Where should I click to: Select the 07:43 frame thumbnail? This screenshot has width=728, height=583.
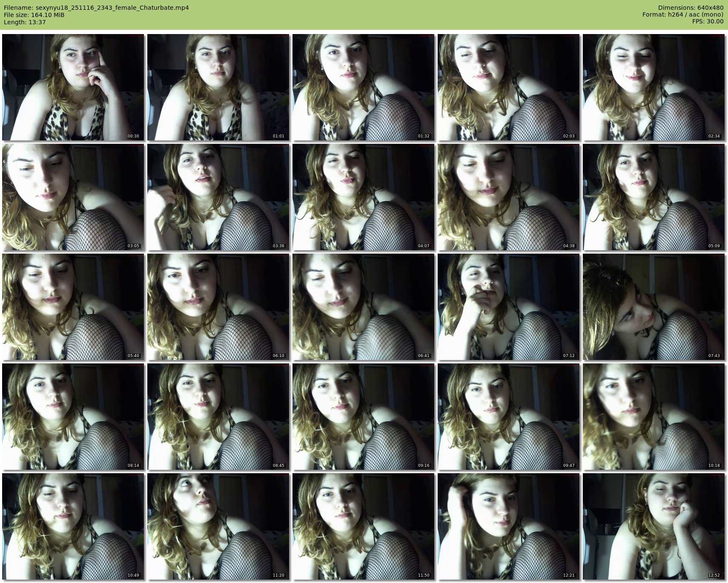tap(653, 307)
